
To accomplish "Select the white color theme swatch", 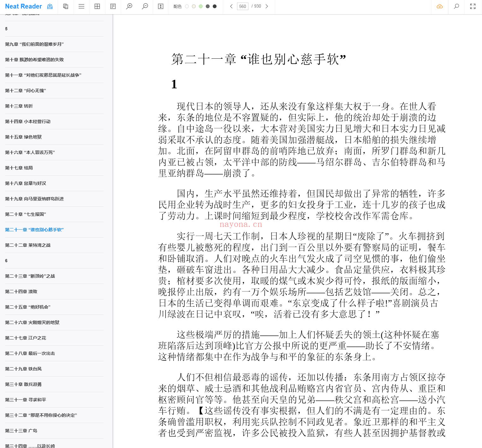I will (x=187, y=6).
